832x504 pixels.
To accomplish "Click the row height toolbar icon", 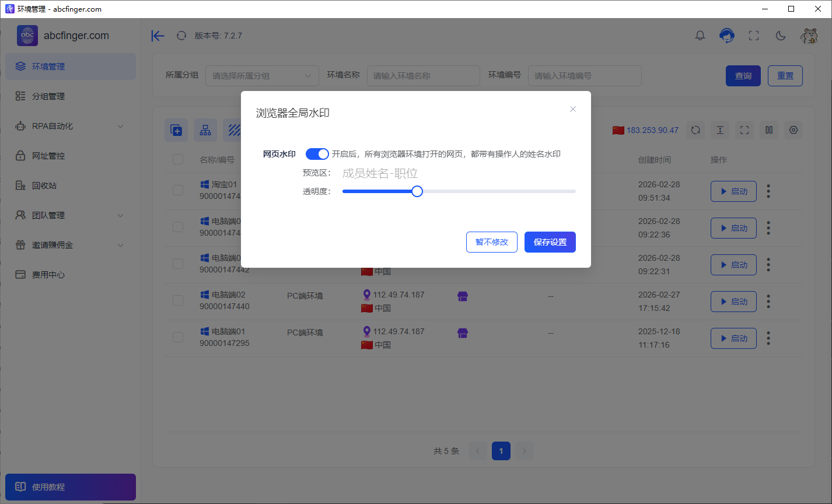I will pos(720,130).
